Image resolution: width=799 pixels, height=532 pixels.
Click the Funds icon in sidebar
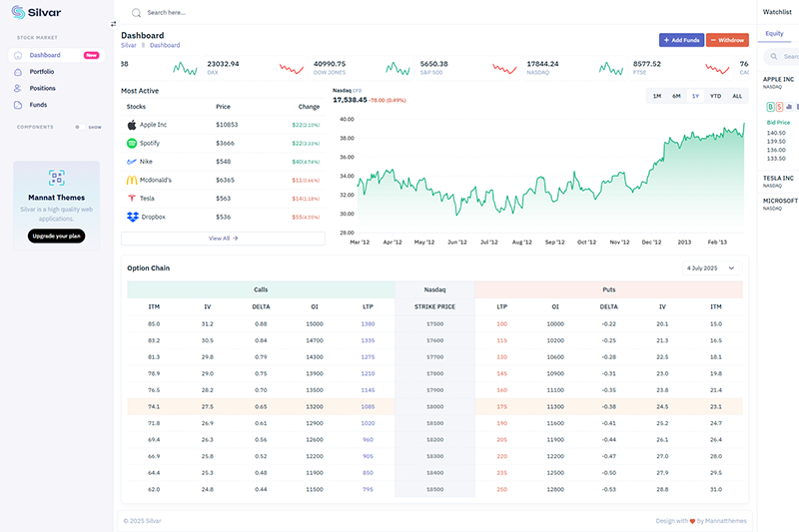point(18,105)
